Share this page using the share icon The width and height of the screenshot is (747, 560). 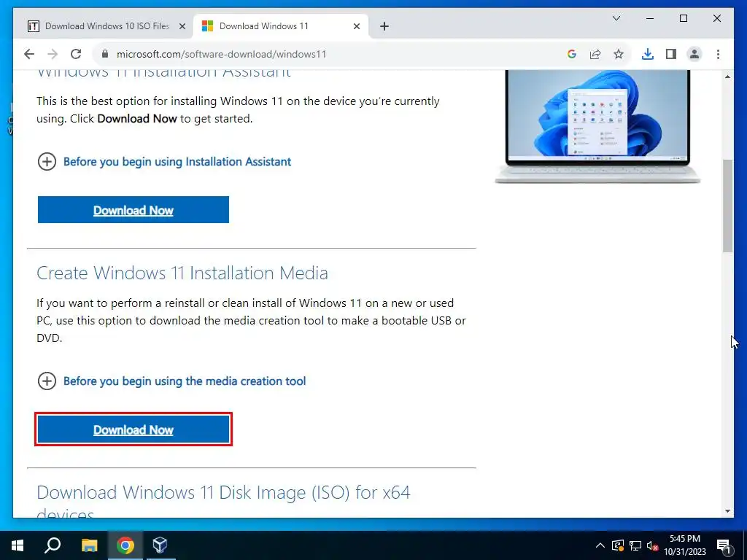click(x=595, y=54)
